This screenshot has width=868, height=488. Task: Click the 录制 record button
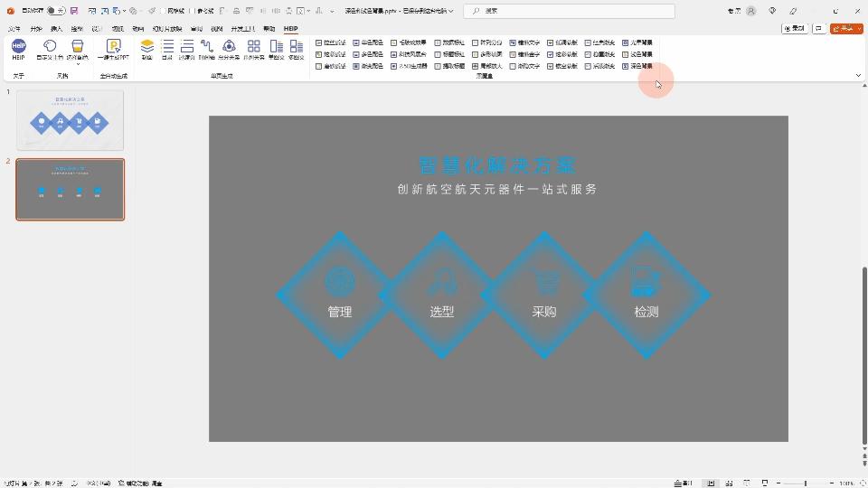coord(795,29)
